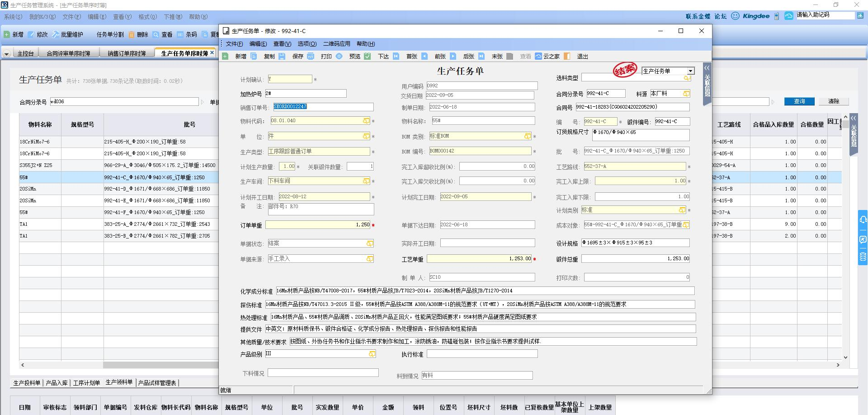Click lookup icon in 物料代码 field
The image size is (868, 415).
click(366, 121)
